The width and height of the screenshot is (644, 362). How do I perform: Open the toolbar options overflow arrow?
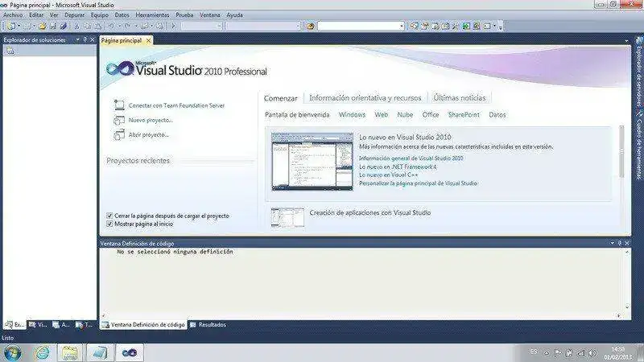coord(500,27)
